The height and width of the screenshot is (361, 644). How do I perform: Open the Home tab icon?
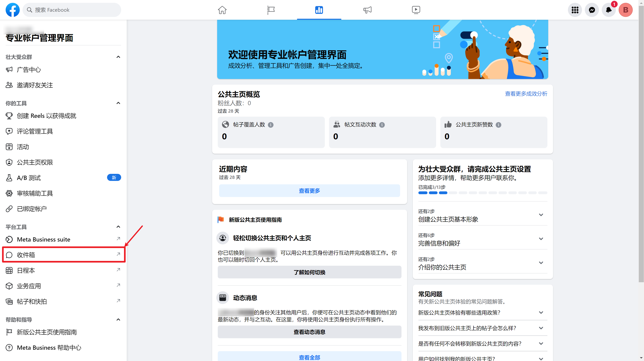(x=222, y=10)
